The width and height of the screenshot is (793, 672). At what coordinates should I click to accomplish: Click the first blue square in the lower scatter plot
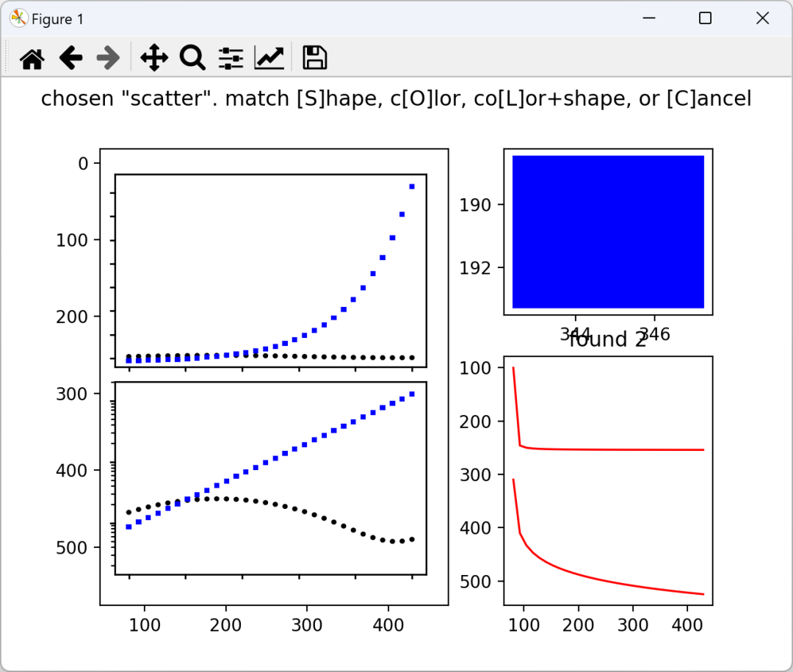point(128,527)
